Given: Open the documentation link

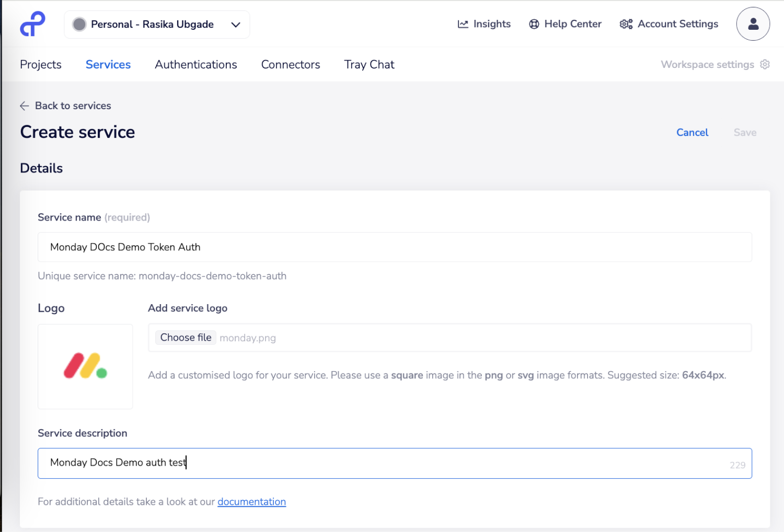Looking at the screenshot, I should tap(251, 501).
